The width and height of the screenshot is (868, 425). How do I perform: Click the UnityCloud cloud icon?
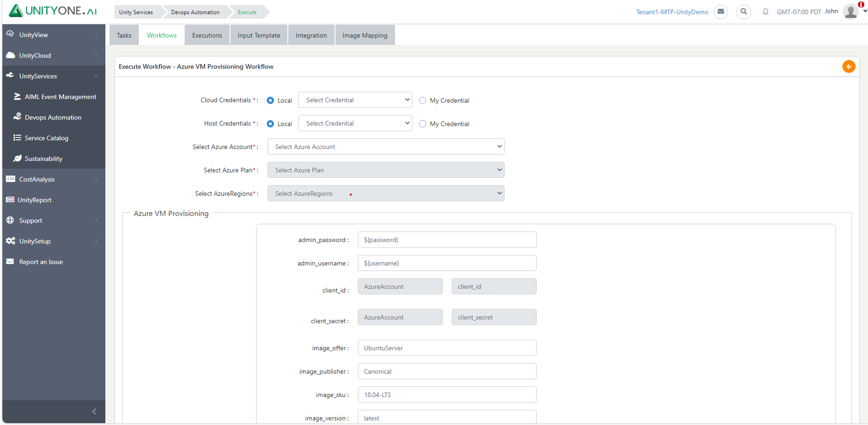click(11, 55)
